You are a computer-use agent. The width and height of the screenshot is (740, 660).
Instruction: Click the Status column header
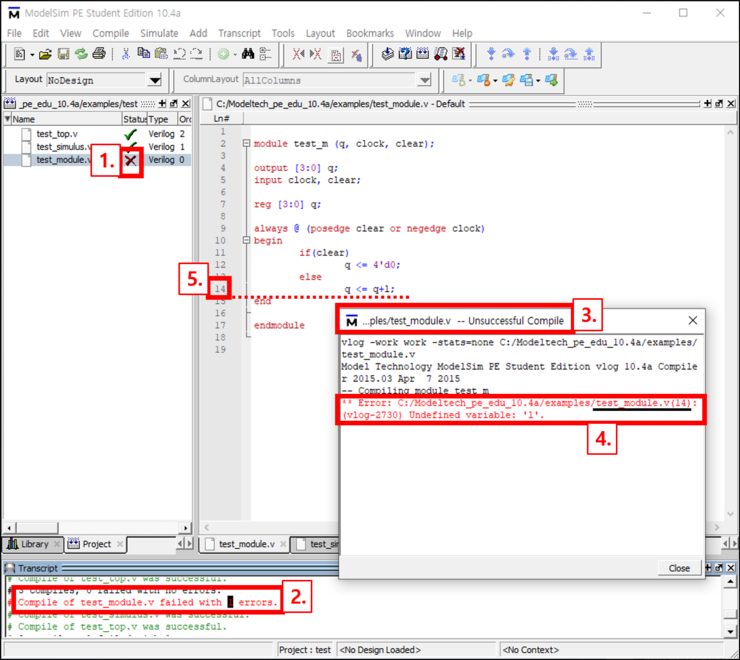(x=135, y=119)
